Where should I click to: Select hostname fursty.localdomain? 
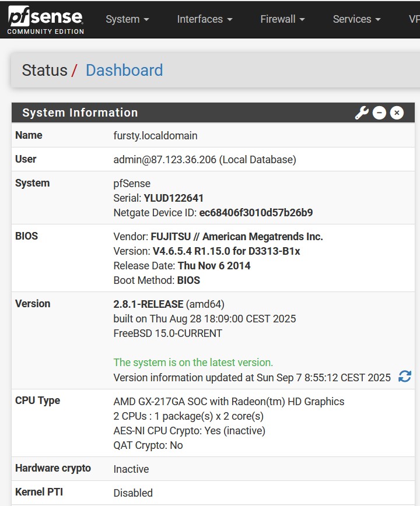tap(155, 135)
